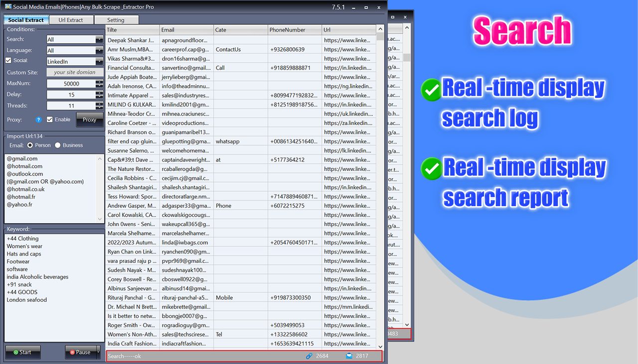Viewport: 638px width, 364px height.
Task: Select the (@gmail.com OR @yahoo.com) entry
Action: point(45,182)
